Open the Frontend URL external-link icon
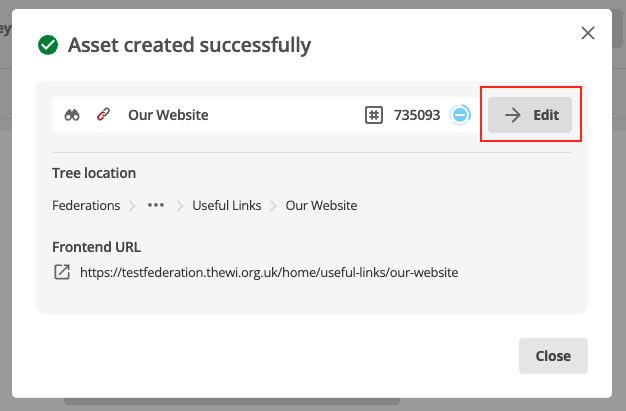 pyautogui.click(x=62, y=272)
